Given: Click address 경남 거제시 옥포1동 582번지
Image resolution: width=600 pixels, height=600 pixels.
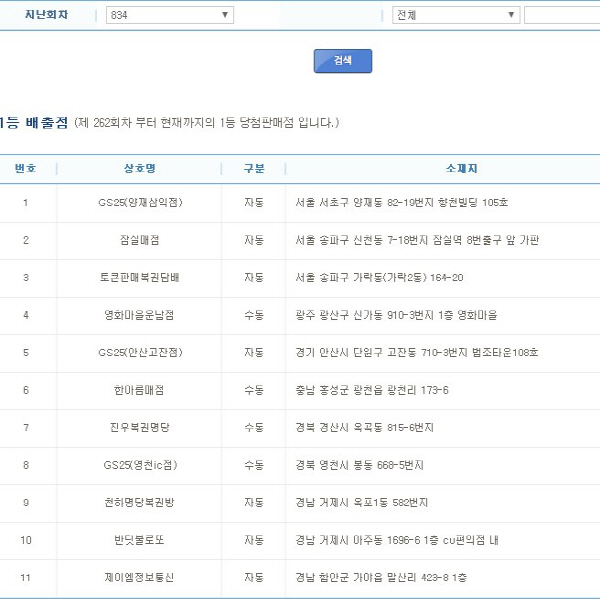Looking at the screenshot, I should (x=361, y=502).
